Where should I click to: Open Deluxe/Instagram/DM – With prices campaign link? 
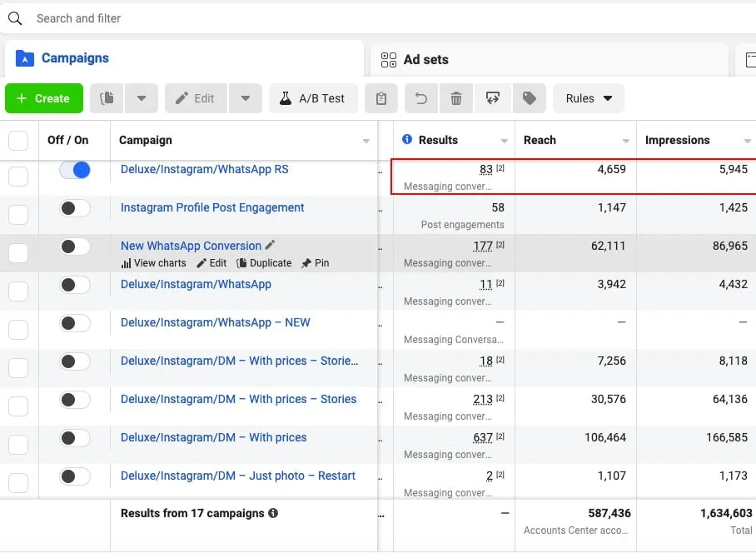(214, 437)
